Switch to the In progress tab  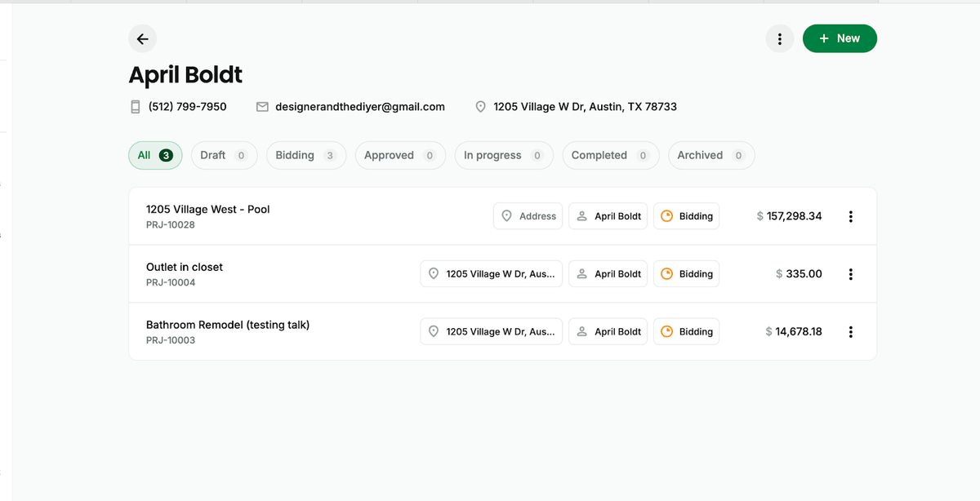pos(503,155)
